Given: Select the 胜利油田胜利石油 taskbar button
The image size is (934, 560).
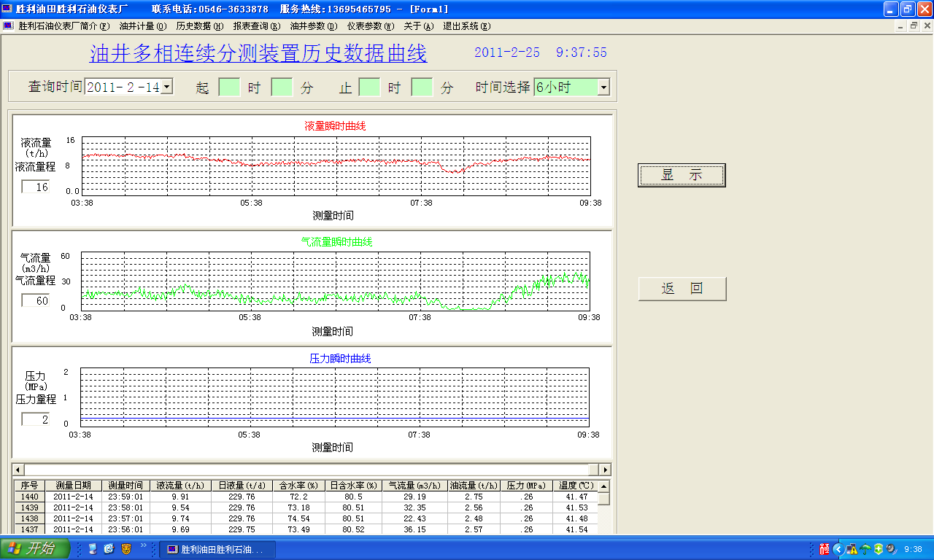Looking at the screenshot, I should 217,550.
